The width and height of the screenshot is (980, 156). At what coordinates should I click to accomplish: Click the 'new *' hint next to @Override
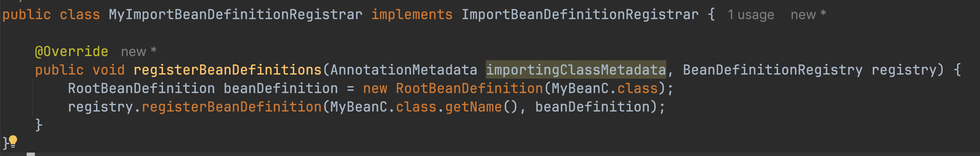click(138, 51)
